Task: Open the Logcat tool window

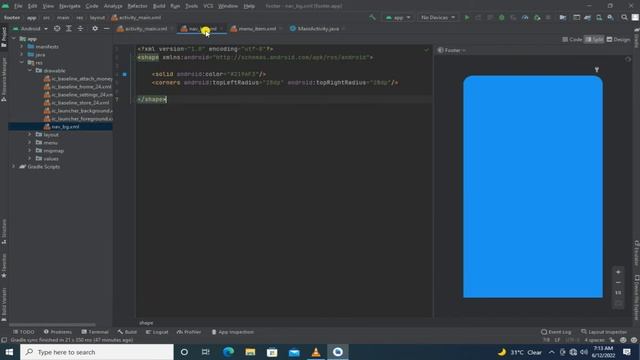Action: click(157, 332)
